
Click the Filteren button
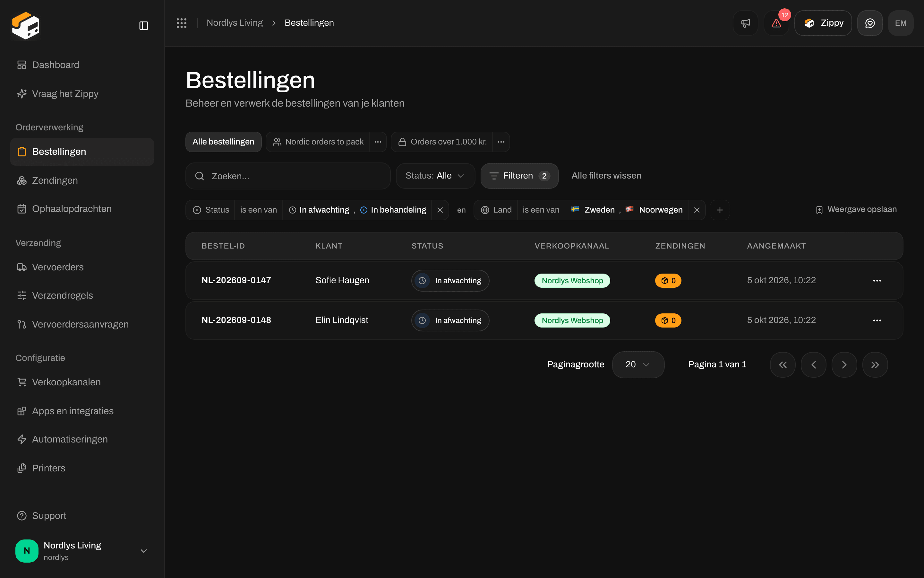point(519,176)
